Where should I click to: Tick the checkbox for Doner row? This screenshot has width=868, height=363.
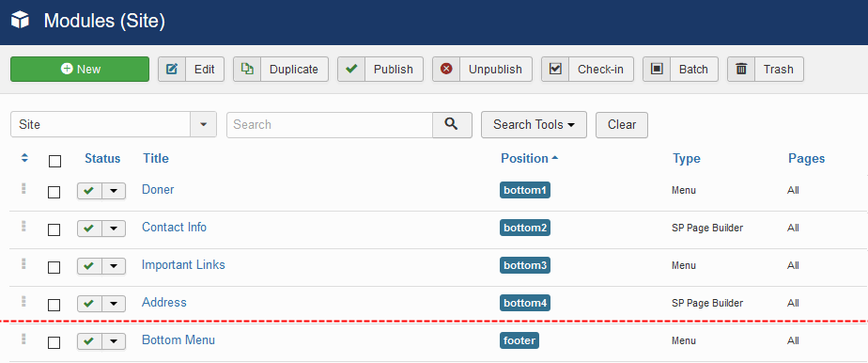(54, 192)
